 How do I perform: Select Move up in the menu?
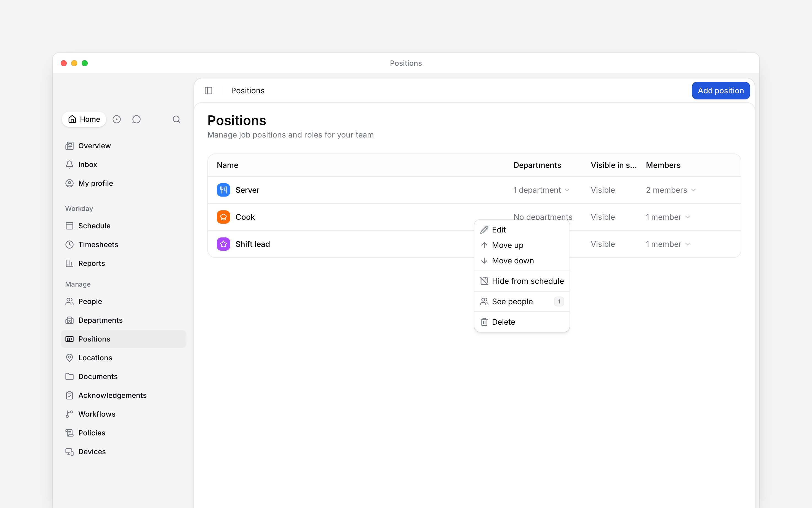(522, 245)
